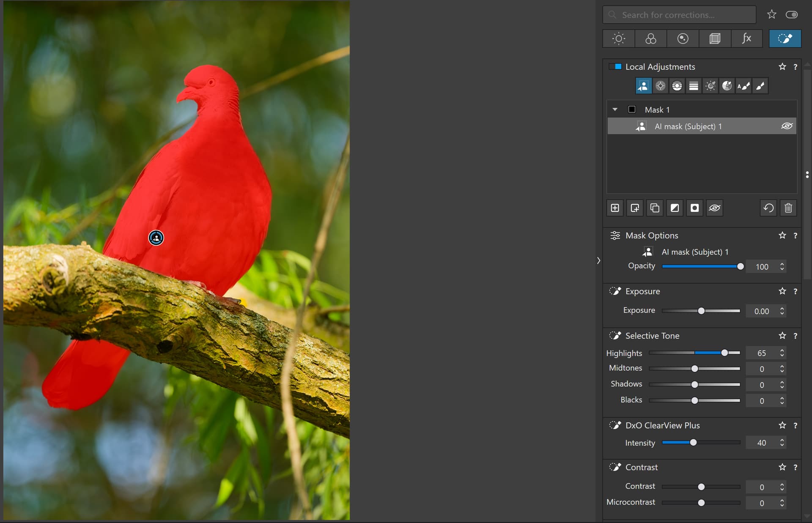Click the ClearView Intensity slider handle
This screenshot has height=523, width=812.
tap(693, 443)
